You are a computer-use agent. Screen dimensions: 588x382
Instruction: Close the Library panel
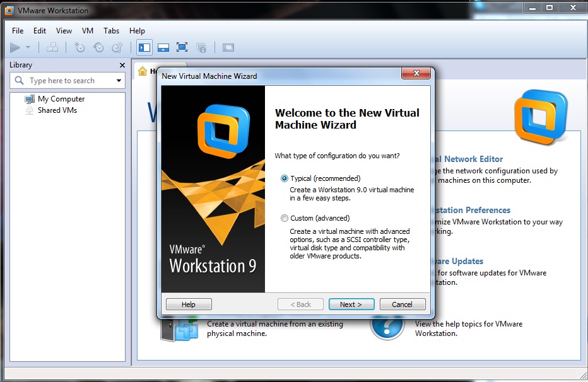click(x=122, y=65)
